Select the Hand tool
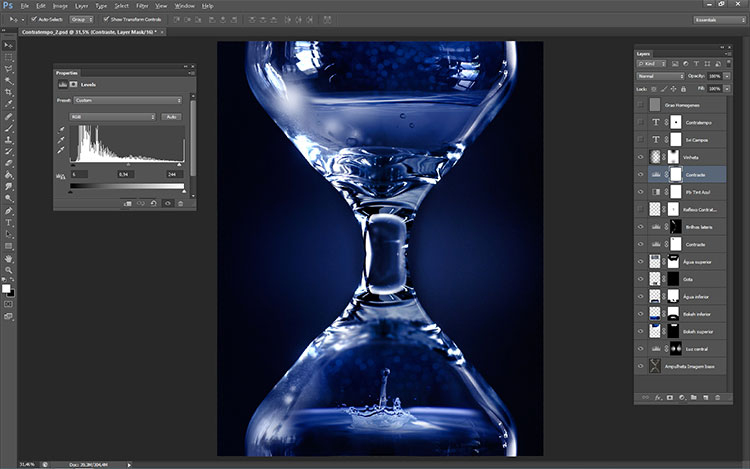The width and height of the screenshot is (750, 469). (9, 259)
